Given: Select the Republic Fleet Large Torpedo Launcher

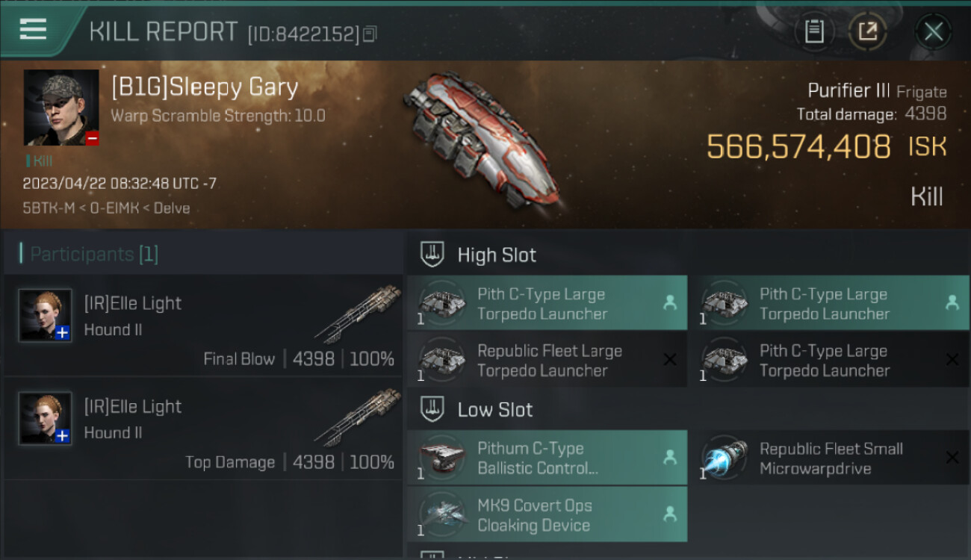Looking at the screenshot, I should click(x=547, y=360).
